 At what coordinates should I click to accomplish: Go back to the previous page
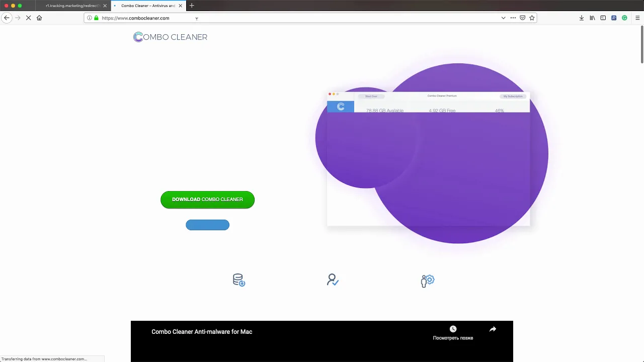pos(7,18)
